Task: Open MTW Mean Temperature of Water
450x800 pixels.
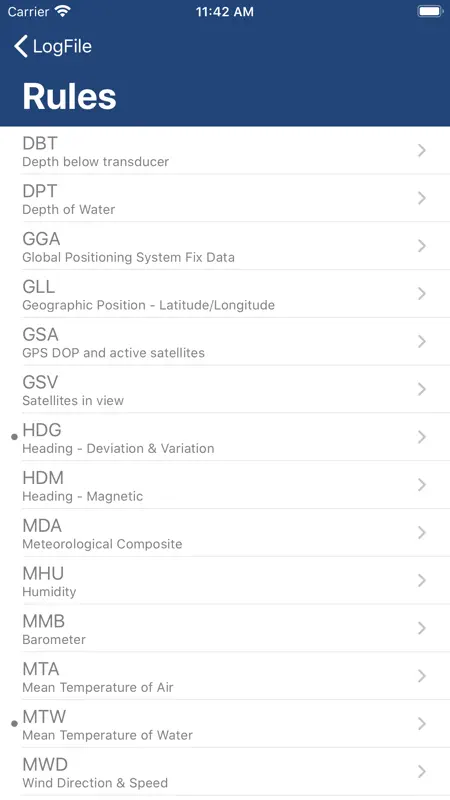Action: [x=225, y=723]
